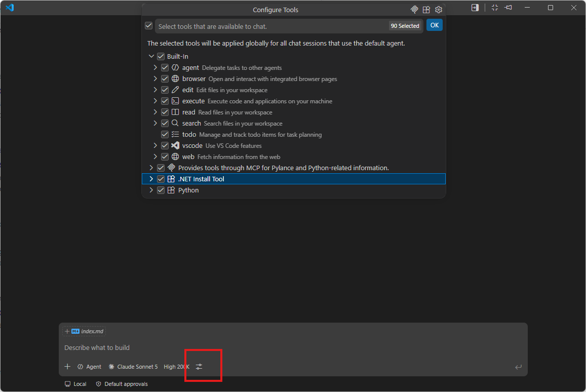Open settings gear in Configure Tools header
The image size is (586, 392).
(439, 10)
